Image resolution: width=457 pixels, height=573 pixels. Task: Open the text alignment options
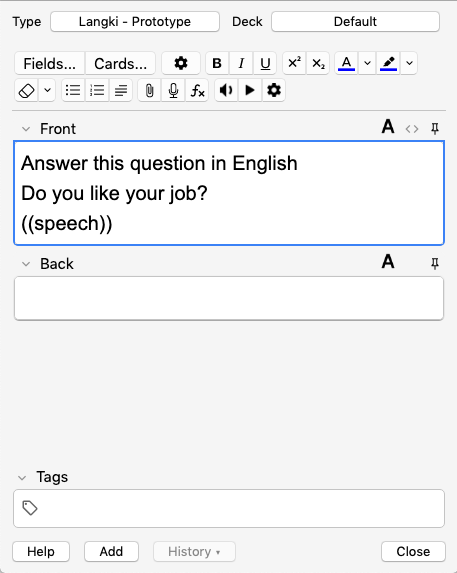coord(121,90)
